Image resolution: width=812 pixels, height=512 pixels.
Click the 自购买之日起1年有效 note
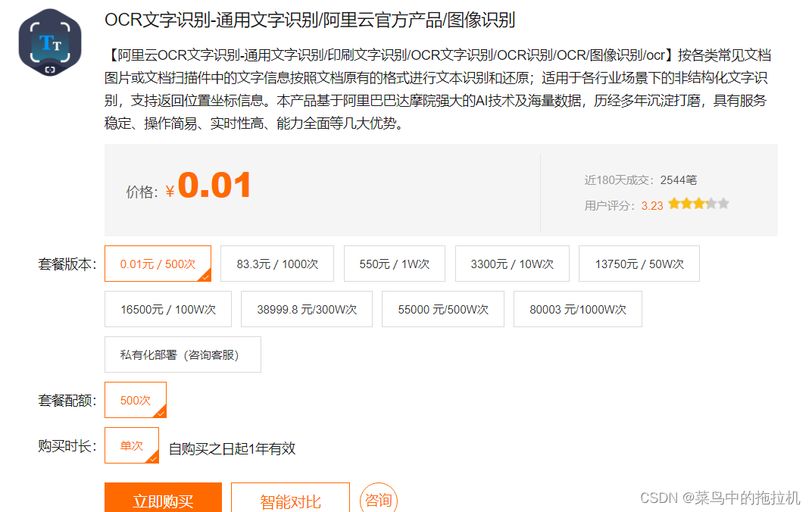coord(232,448)
